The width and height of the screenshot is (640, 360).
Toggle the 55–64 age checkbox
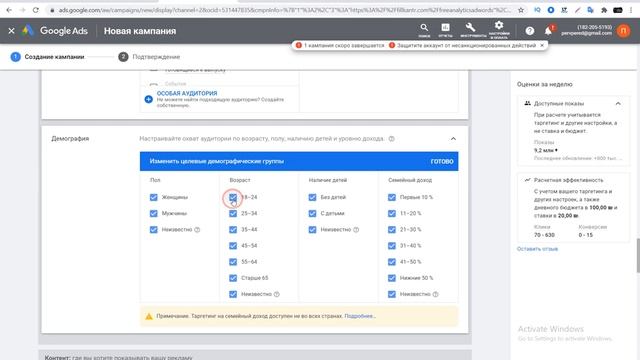click(x=233, y=262)
